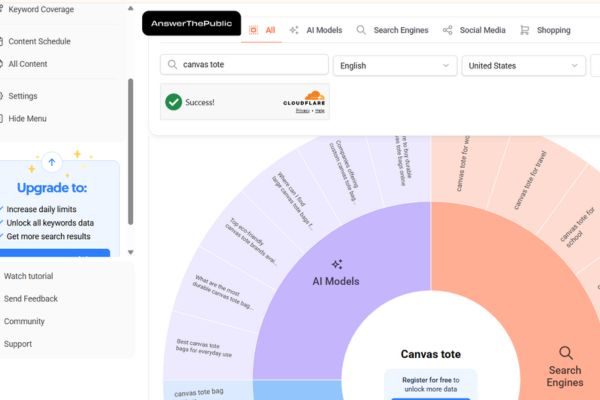Click the sidebar scroll down arrow
Image resolution: width=600 pixels, height=400 pixels.
[130, 252]
